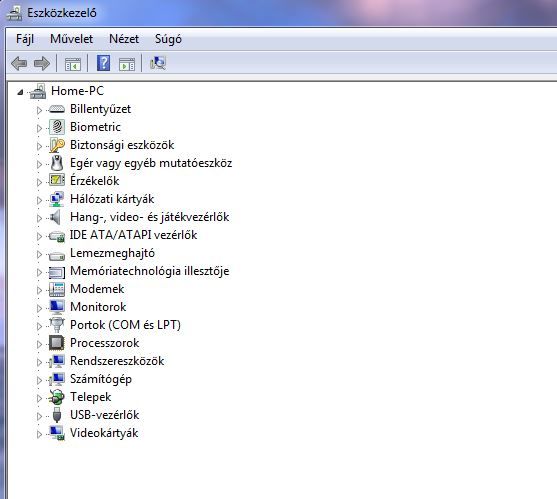Select the Számítógép label
The height and width of the screenshot is (499, 557).
tap(101, 379)
